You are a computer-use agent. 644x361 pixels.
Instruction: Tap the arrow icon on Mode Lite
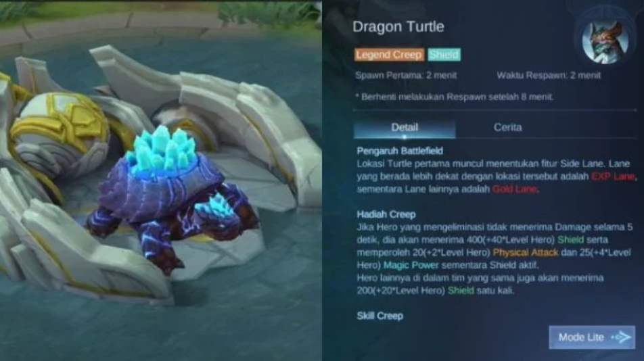pos(621,337)
